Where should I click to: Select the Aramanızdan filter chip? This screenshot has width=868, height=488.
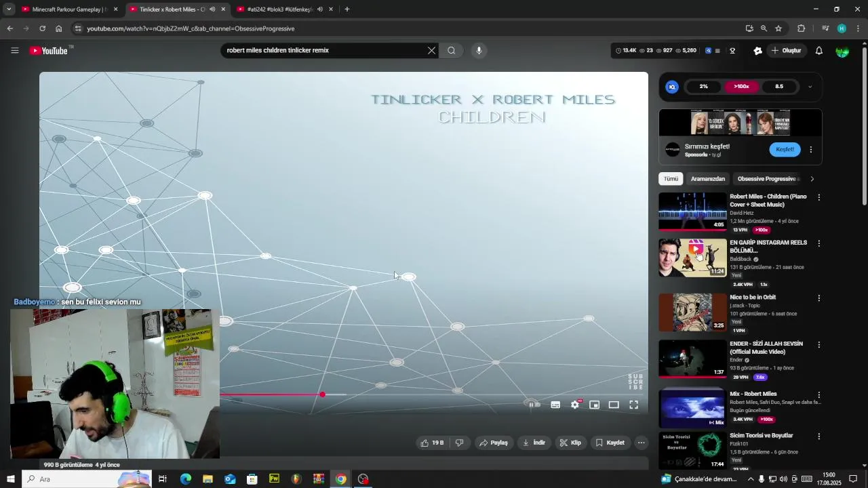pos(708,179)
